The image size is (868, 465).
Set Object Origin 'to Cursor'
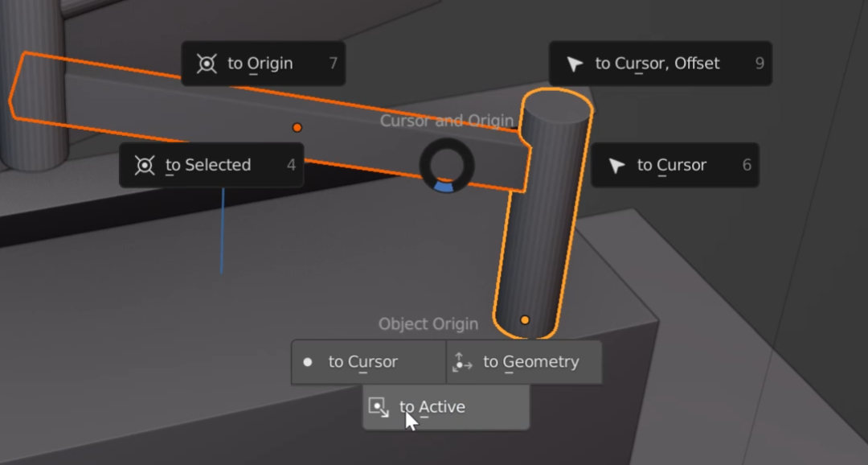pyautogui.click(x=369, y=362)
